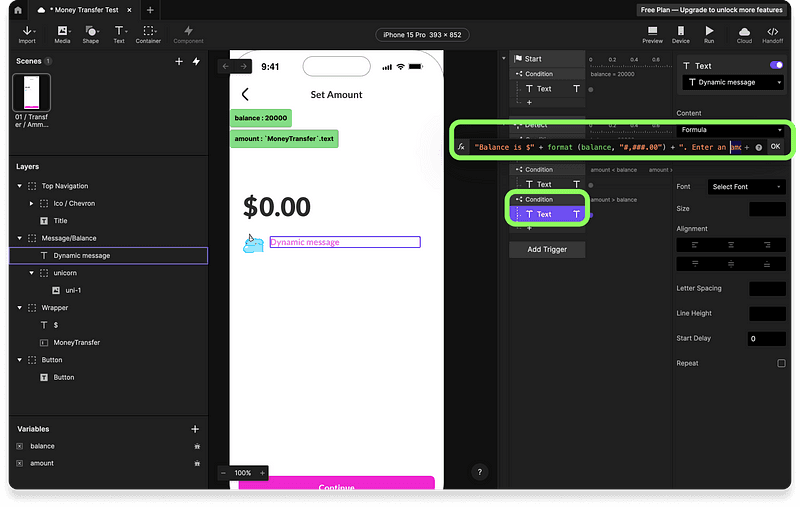Zoom out with the minus button
The image size is (800, 507).
point(223,473)
